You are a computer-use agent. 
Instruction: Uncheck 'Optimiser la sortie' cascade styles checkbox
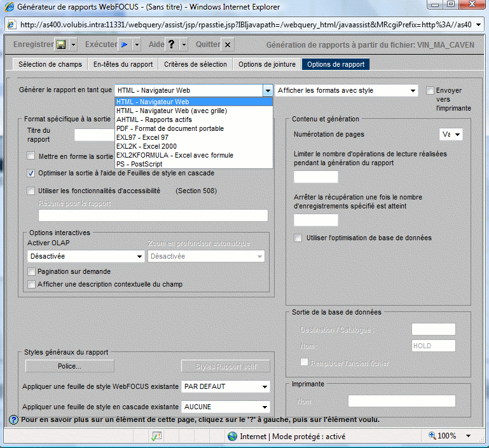(31, 173)
